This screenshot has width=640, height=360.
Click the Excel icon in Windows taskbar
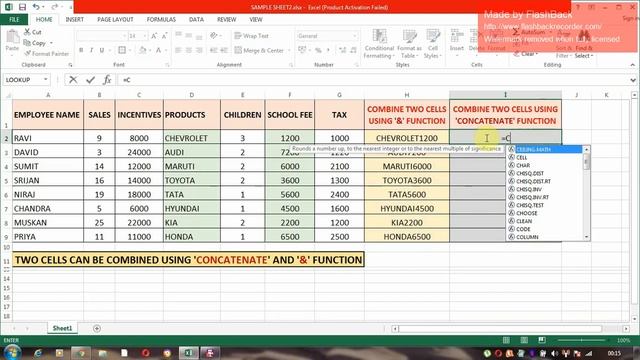tap(188, 353)
